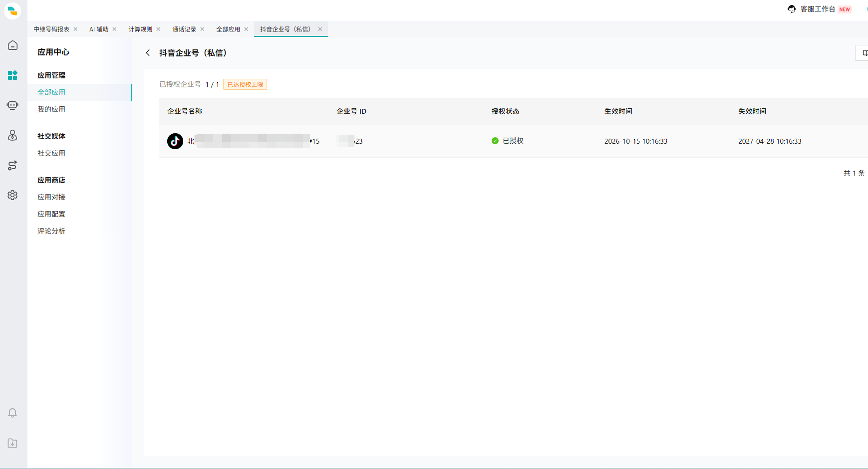Switch to the 计算规则 tab
Viewport: 868px width, 469px height.
[x=140, y=29]
